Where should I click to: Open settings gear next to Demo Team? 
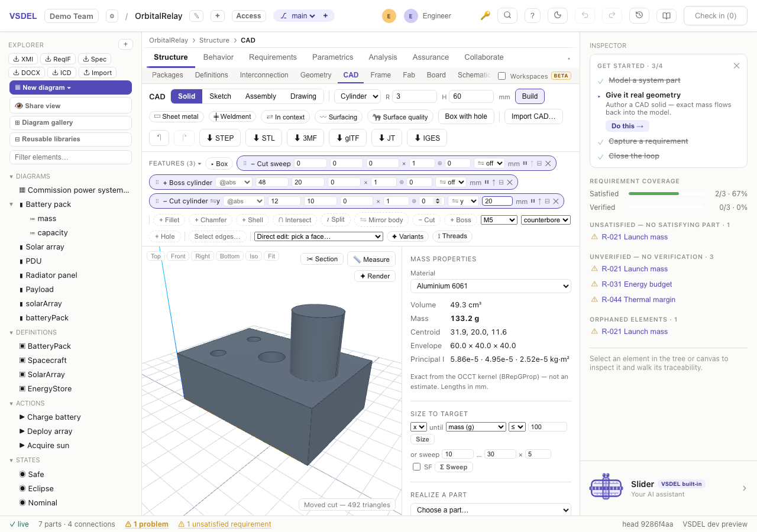pyautogui.click(x=112, y=16)
